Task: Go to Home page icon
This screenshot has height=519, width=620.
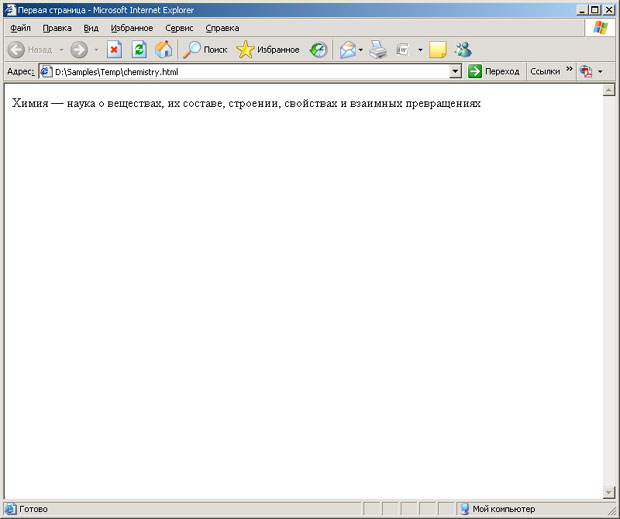Action: 163,50
